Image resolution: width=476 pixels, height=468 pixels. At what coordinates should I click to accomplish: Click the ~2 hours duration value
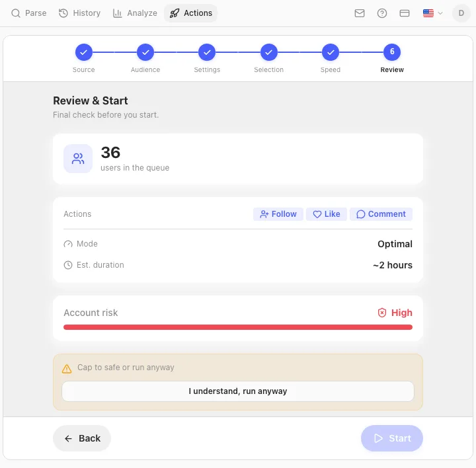tap(393, 265)
